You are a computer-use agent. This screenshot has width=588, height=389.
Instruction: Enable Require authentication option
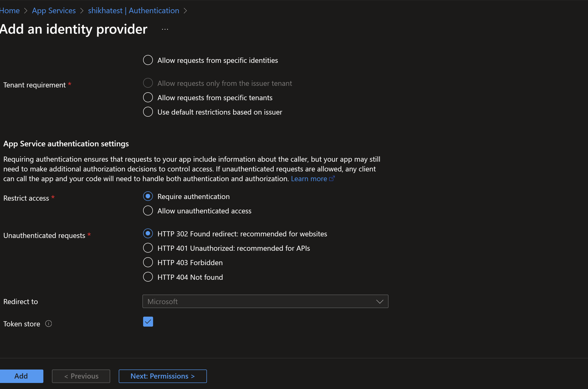click(148, 196)
